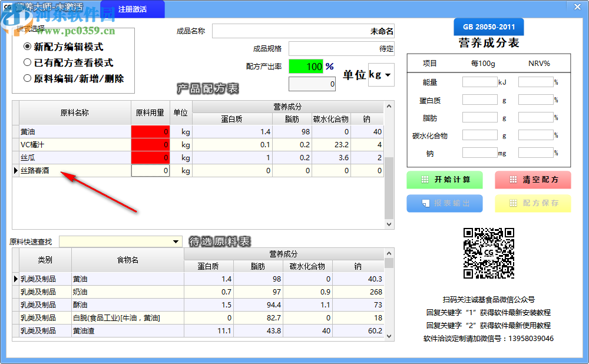The image size is (589, 364).
Task: Click 开始计算 button
Action: [445, 180]
